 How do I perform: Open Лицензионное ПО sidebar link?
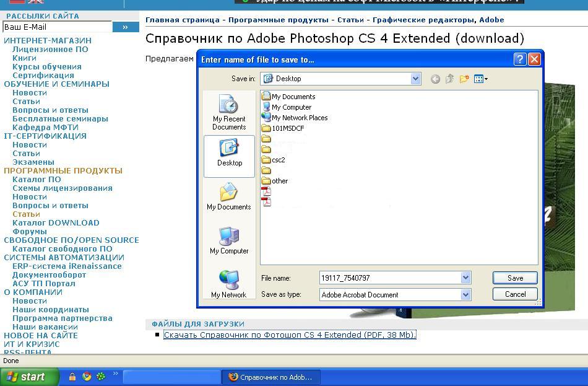[50, 49]
